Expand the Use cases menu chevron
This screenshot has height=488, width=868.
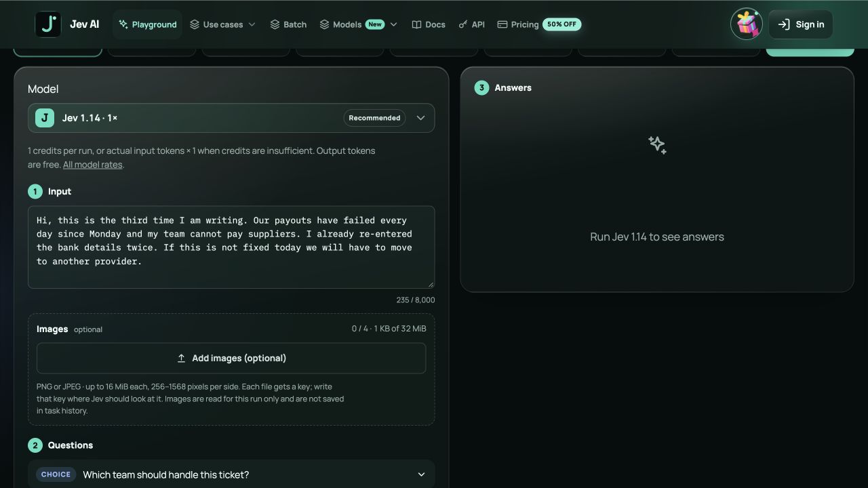point(252,24)
